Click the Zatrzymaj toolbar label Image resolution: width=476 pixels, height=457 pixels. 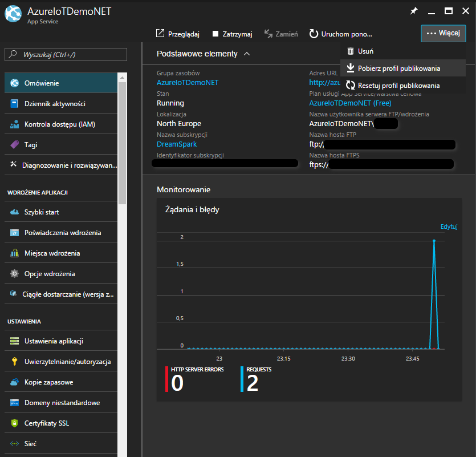[237, 34]
